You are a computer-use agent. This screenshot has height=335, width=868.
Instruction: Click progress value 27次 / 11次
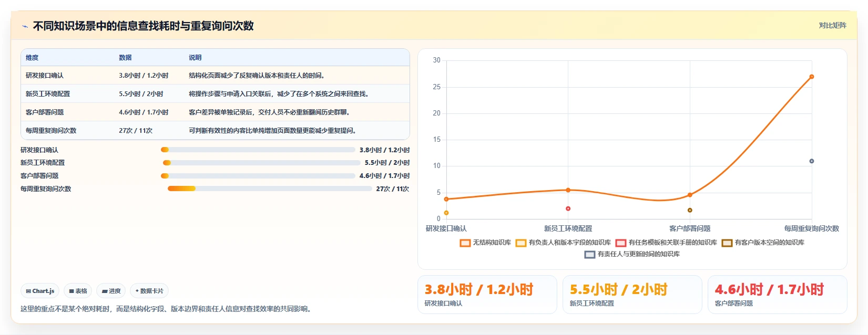393,189
